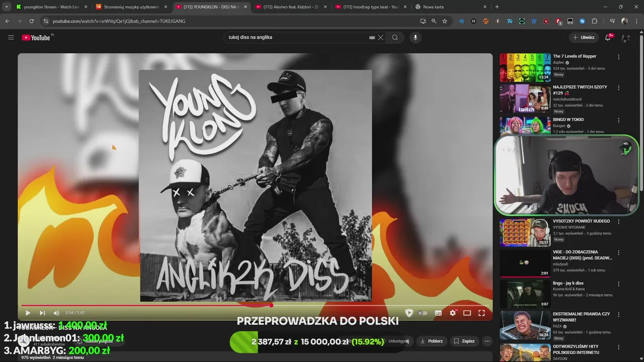Open the lingo - jay k diss thumbnail
The height and width of the screenshot is (362, 644).
525,294
